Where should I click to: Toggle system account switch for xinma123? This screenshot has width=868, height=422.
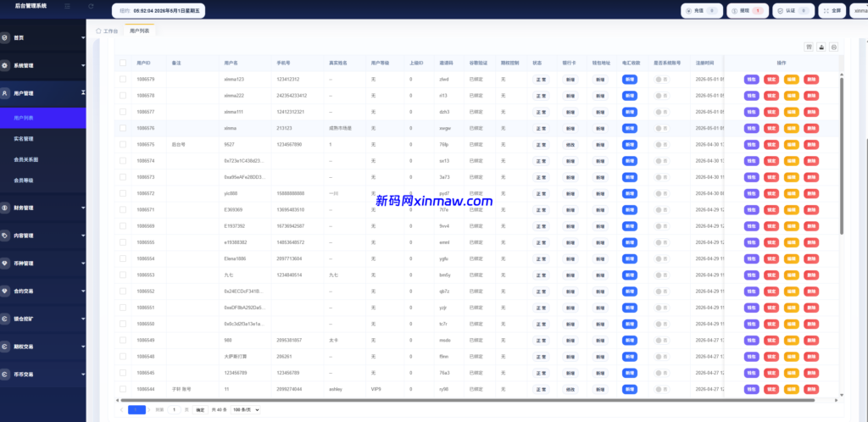click(661, 79)
